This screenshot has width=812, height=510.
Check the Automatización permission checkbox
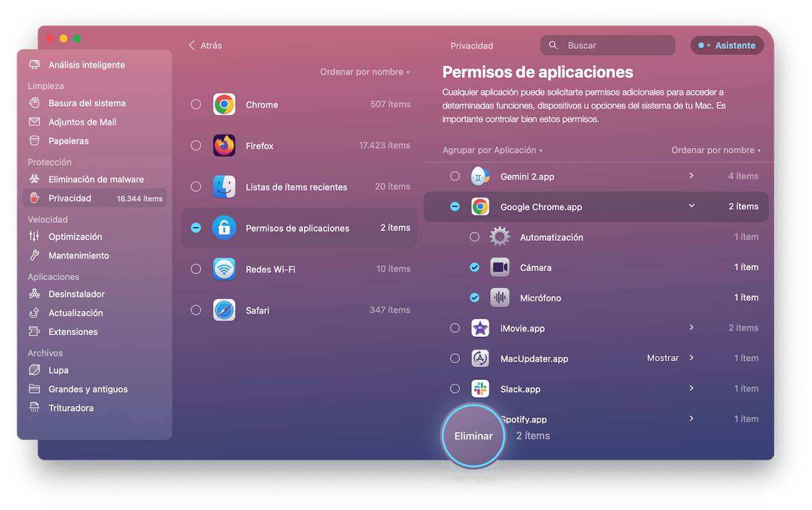(x=475, y=237)
